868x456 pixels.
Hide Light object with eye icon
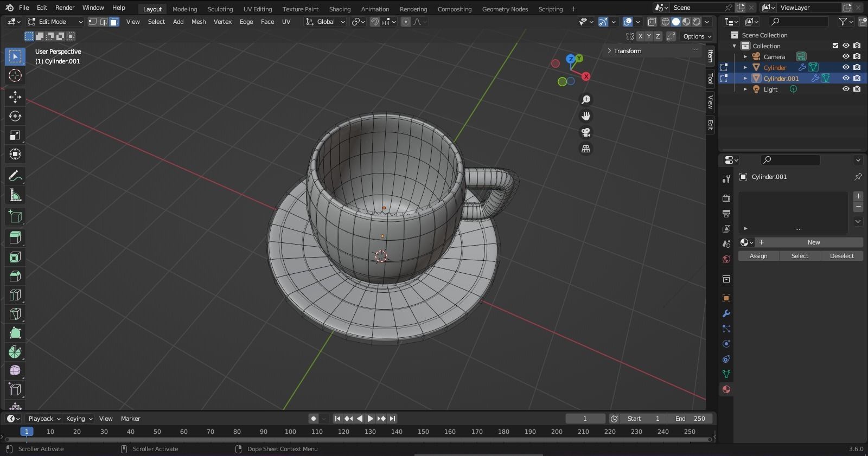pyautogui.click(x=846, y=89)
